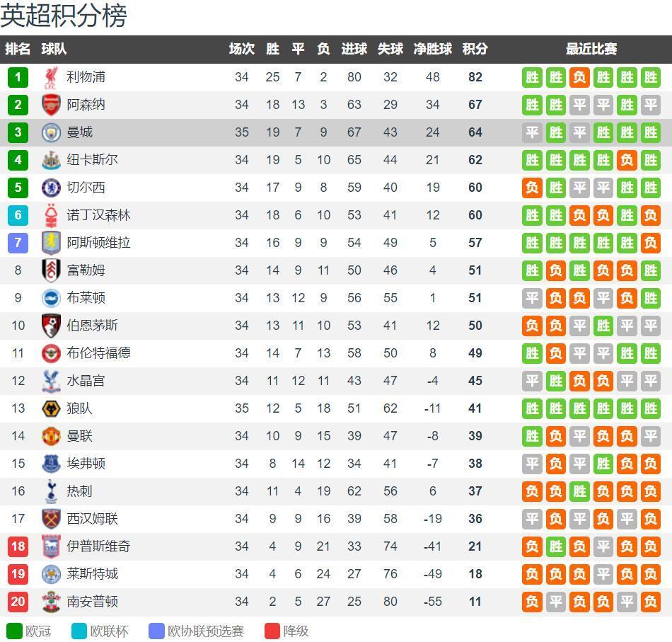Click rank badge 18 for 伊普斯维奇

18,546
